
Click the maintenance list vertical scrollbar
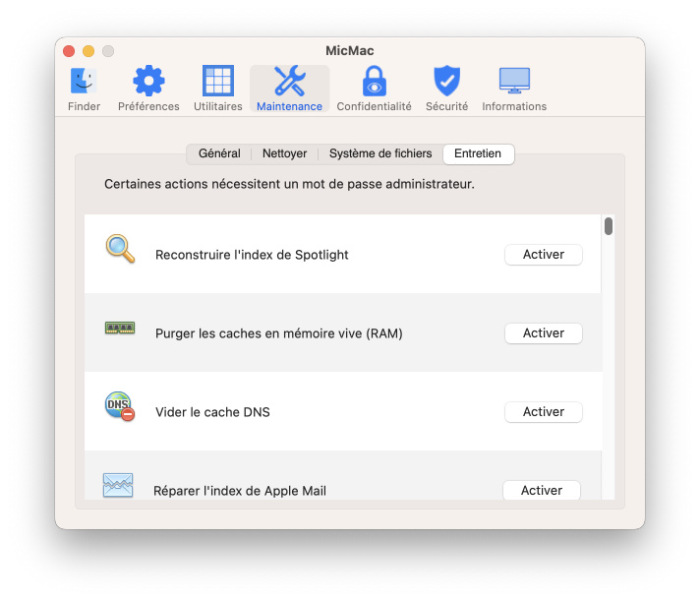609,354
